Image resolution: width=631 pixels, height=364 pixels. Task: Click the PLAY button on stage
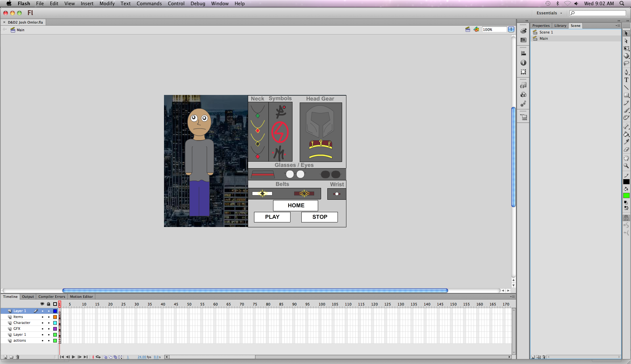272,217
